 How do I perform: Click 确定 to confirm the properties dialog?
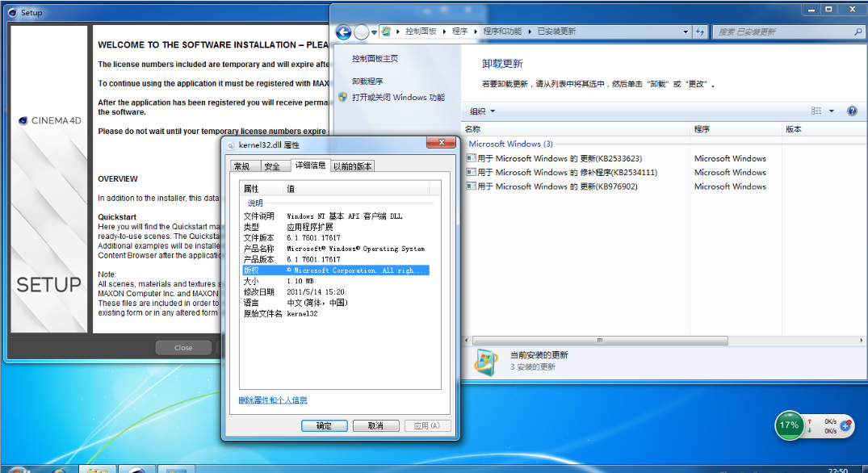pyautogui.click(x=324, y=425)
